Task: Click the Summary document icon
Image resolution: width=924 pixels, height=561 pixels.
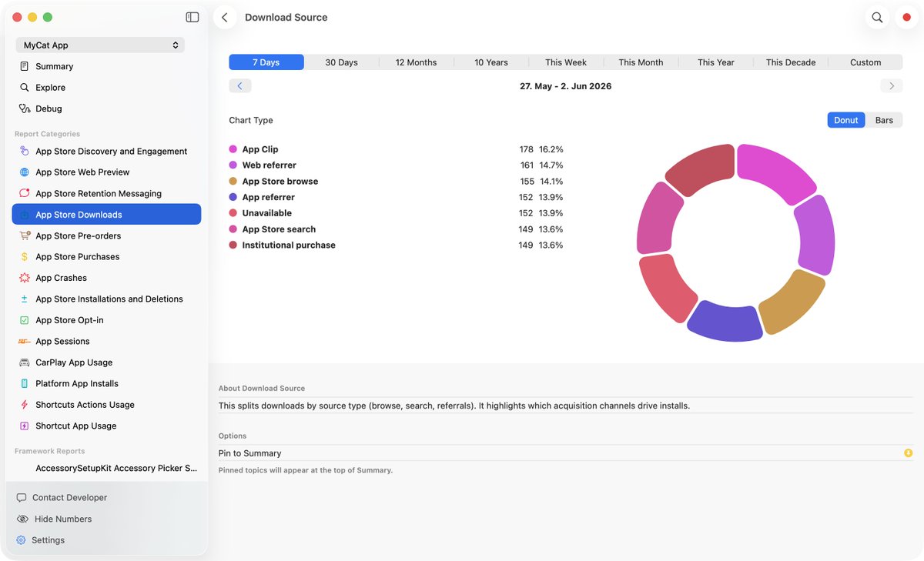Action: (x=25, y=66)
